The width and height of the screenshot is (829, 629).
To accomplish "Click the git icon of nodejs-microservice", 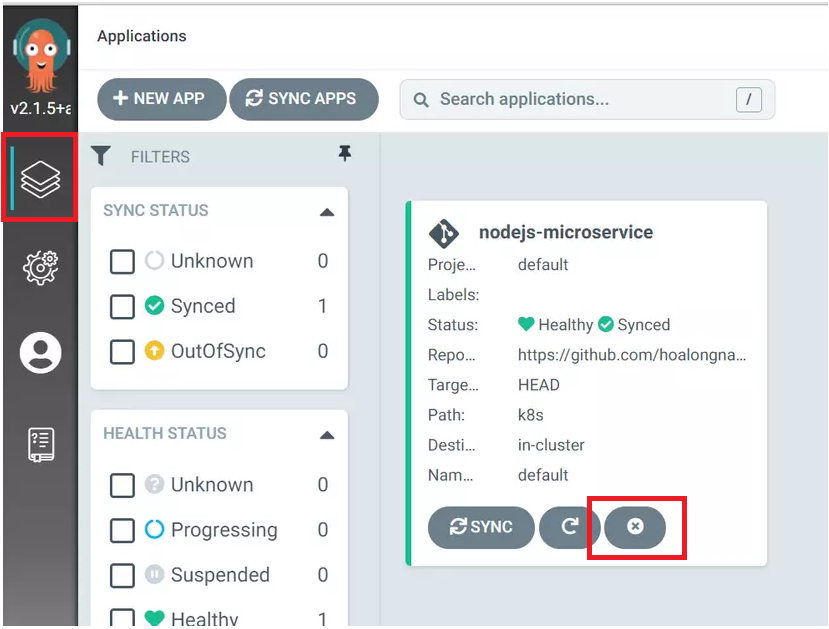I will [444, 233].
